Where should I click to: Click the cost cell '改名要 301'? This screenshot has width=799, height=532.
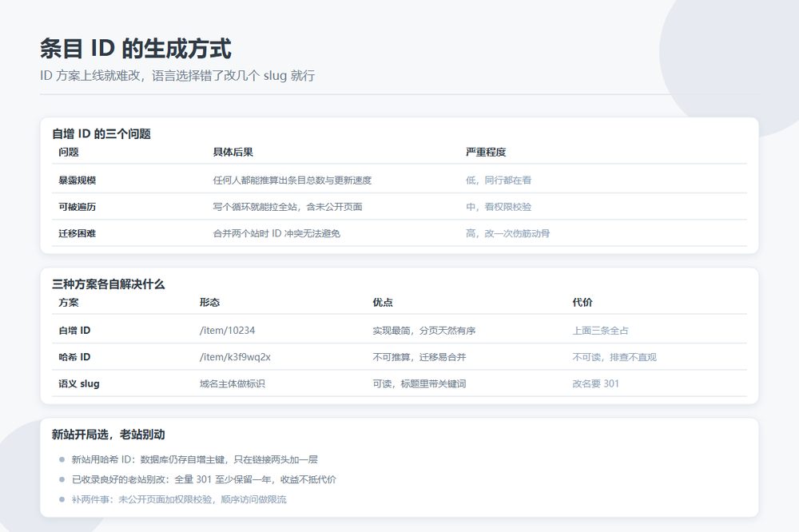coord(596,383)
